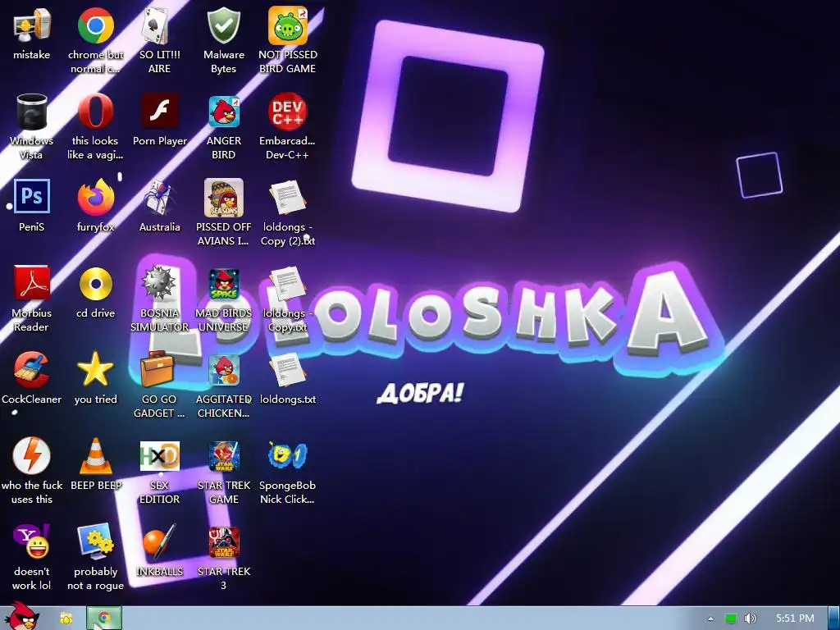Open the folder icon in taskbar
Viewport: 840px width, 630px height.
66,619
